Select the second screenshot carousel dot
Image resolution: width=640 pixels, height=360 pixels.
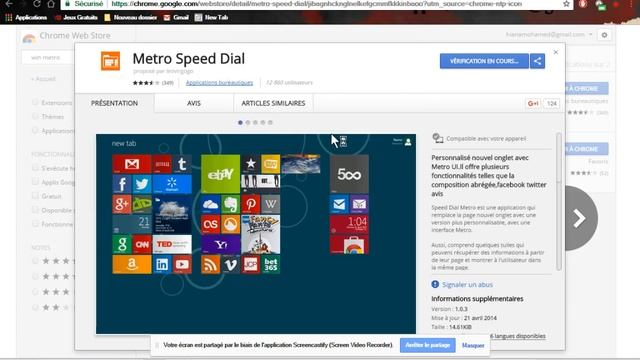point(248,122)
